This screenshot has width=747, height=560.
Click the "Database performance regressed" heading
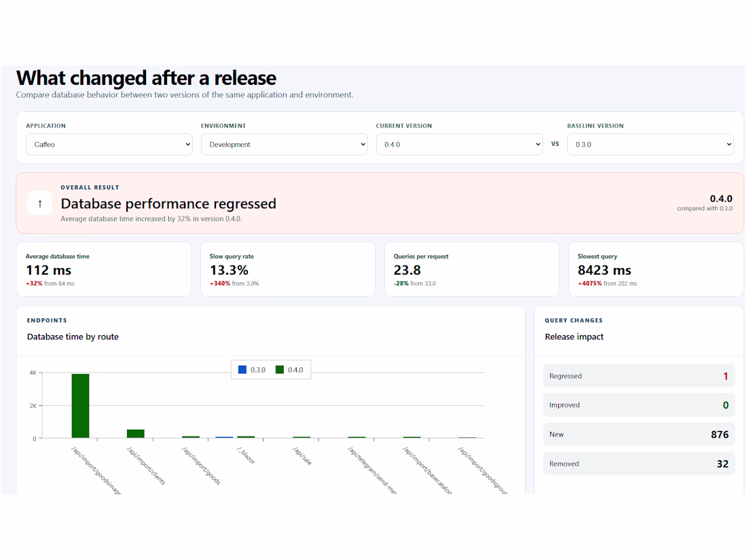(x=168, y=204)
